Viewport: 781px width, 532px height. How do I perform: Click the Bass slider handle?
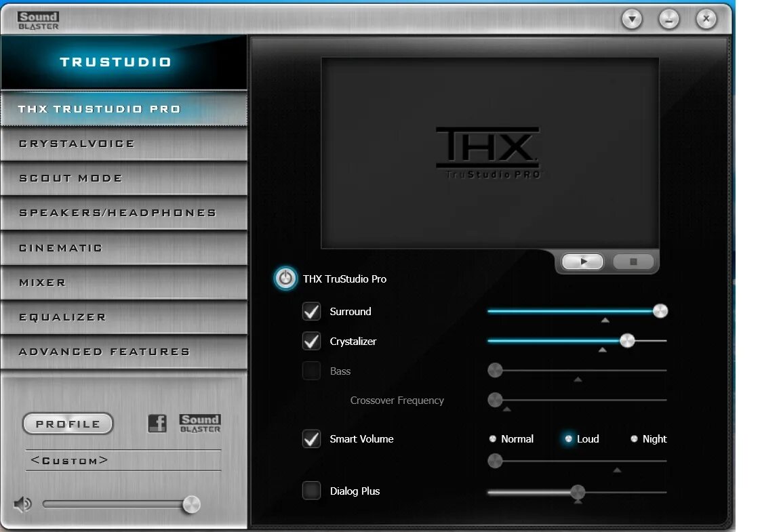[495, 370]
